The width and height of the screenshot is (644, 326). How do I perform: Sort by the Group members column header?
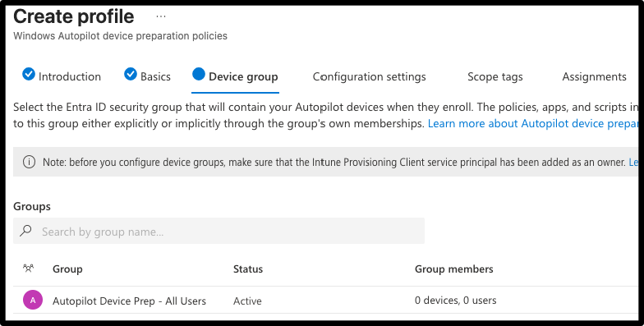(x=453, y=269)
